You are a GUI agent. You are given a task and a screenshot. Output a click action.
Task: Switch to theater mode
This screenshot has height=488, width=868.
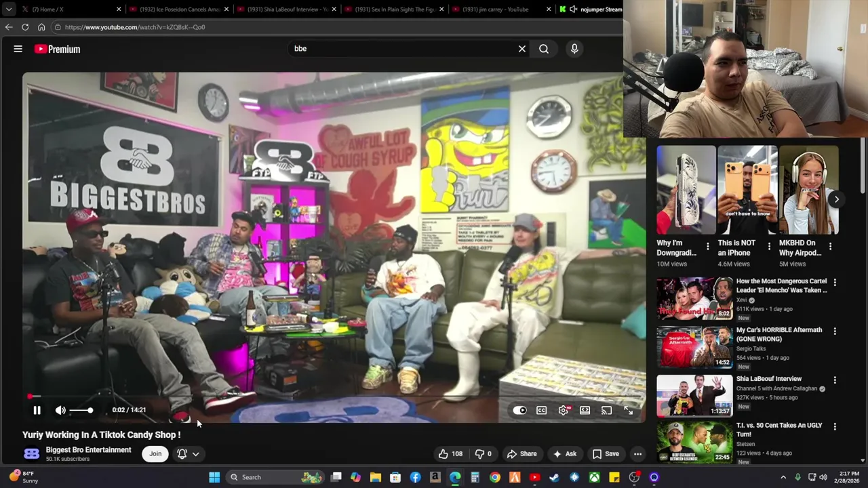coord(585,410)
